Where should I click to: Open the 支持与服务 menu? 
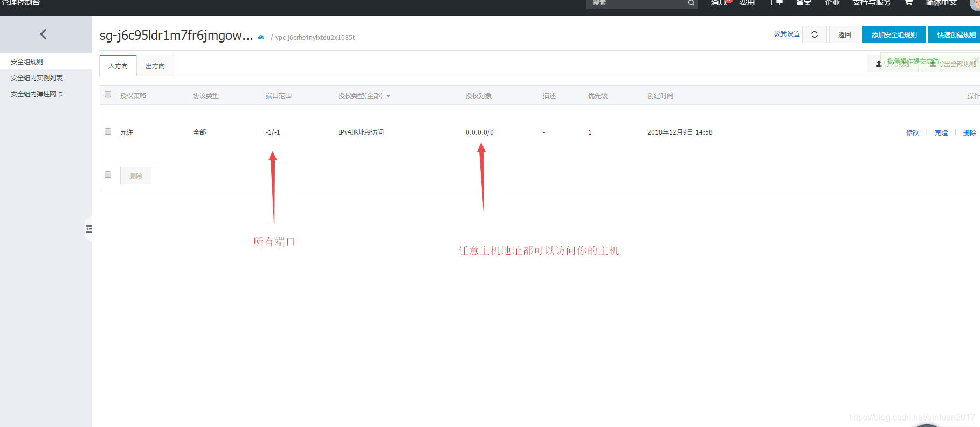click(872, 3)
